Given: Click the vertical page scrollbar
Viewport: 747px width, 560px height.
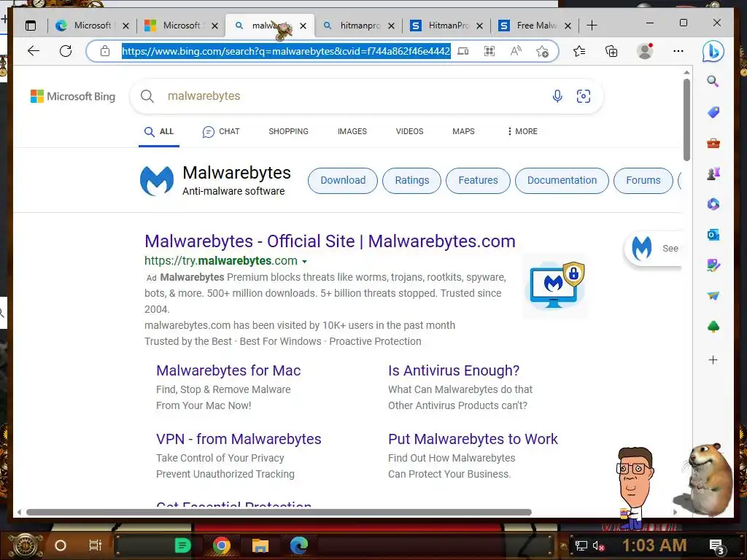Looking at the screenshot, I should (x=686, y=120).
